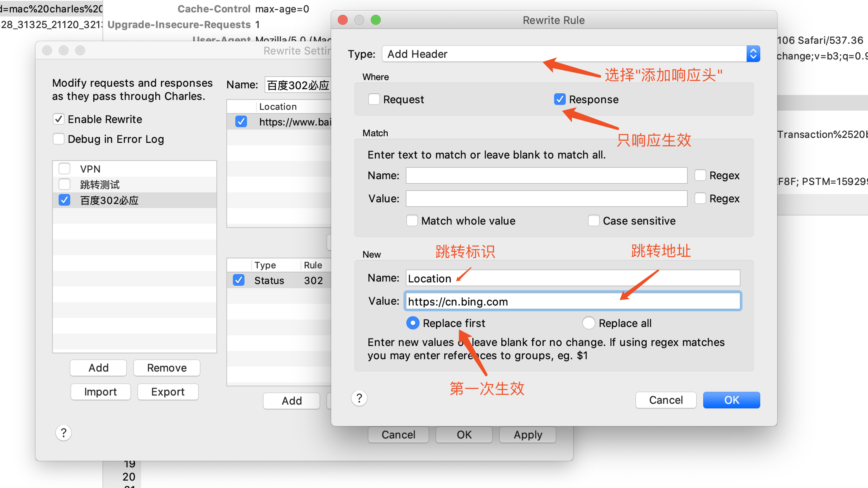Enable the VPN rewrite set checkbox
Image resolution: width=868 pixels, height=488 pixels.
point(64,169)
